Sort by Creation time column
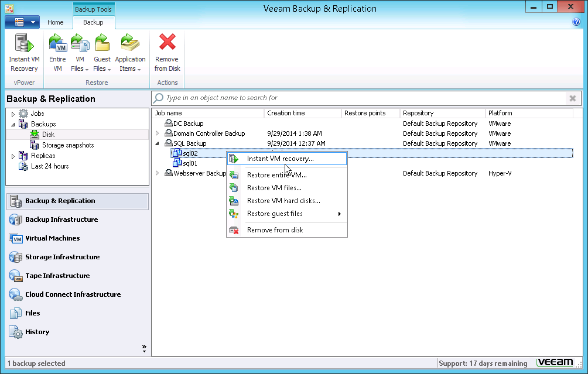Screen dimensions: 588x374 303,113
